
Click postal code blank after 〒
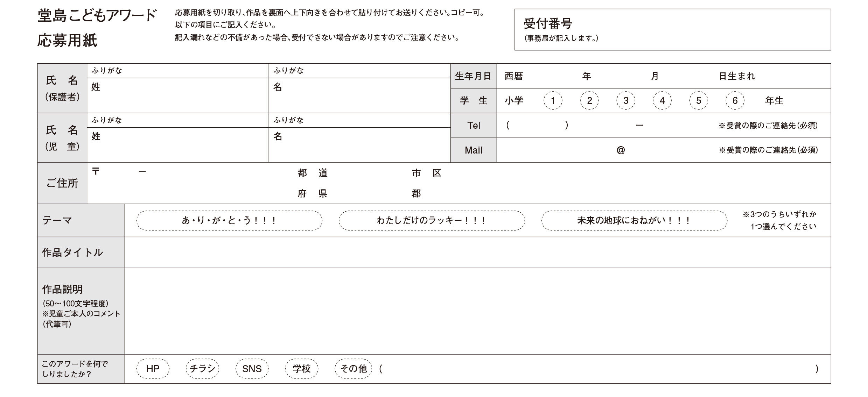[119, 171]
